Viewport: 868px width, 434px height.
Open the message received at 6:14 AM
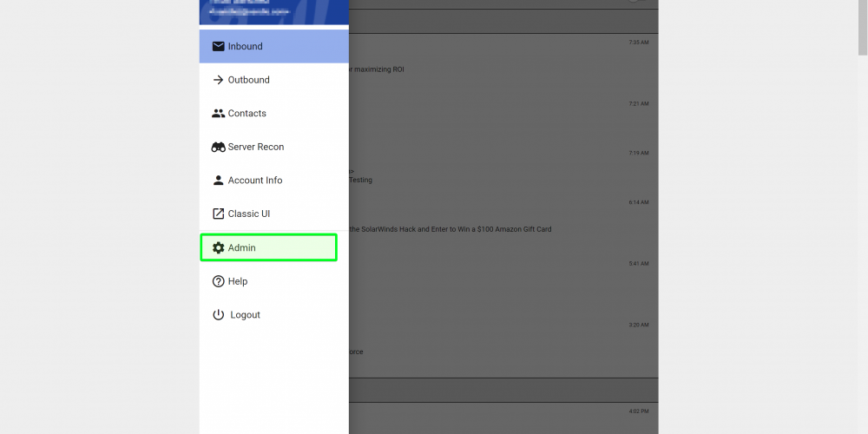coord(503,224)
